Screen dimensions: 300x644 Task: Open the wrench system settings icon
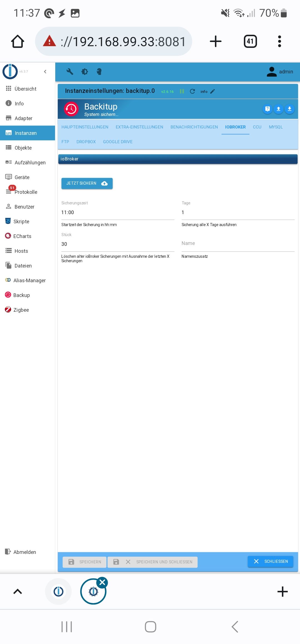click(x=70, y=71)
